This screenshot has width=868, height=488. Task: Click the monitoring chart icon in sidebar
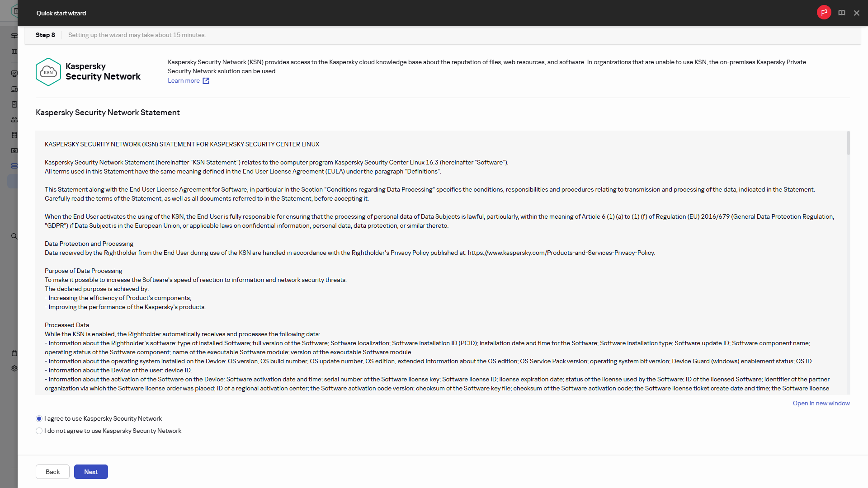click(14, 74)
